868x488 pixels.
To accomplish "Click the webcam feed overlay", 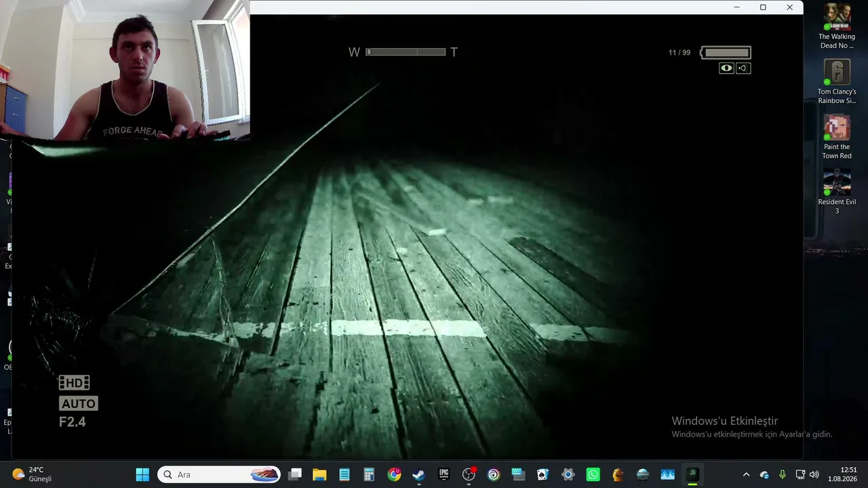I will 125,70.
